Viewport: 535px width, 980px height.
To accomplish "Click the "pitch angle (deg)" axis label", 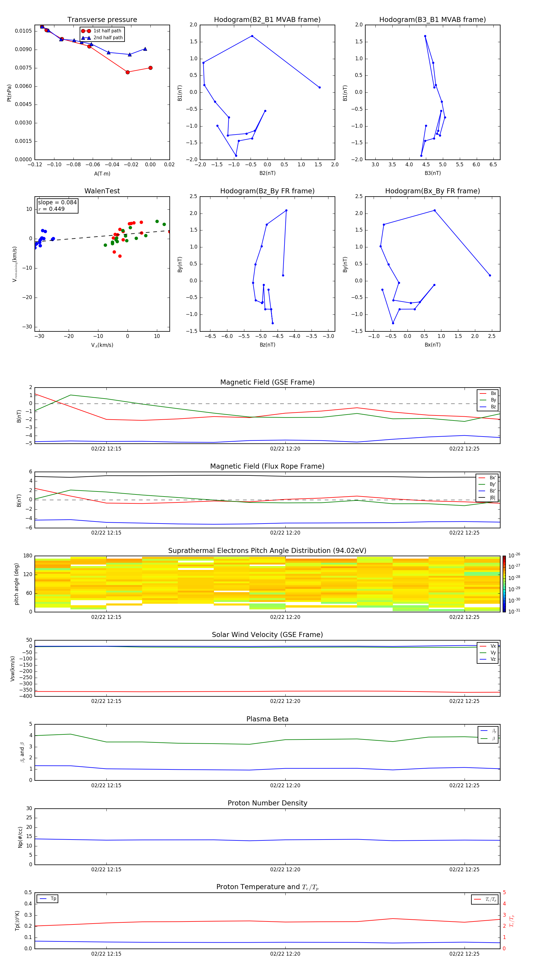I will 16,584.
